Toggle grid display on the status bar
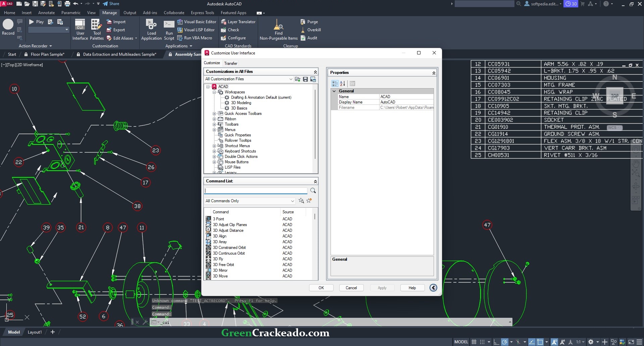644x346 pixels. 474,342
